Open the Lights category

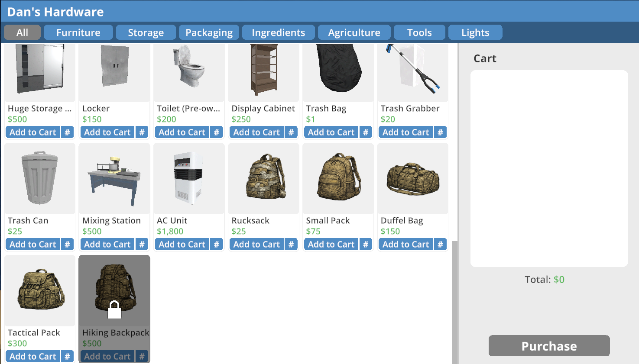point(475,32)
